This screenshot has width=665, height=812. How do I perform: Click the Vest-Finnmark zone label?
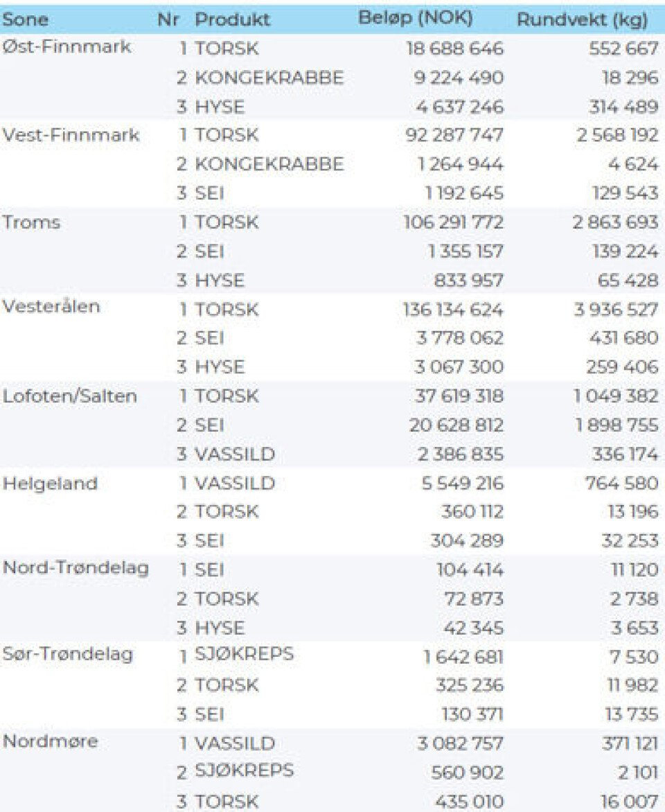(71, 134)
